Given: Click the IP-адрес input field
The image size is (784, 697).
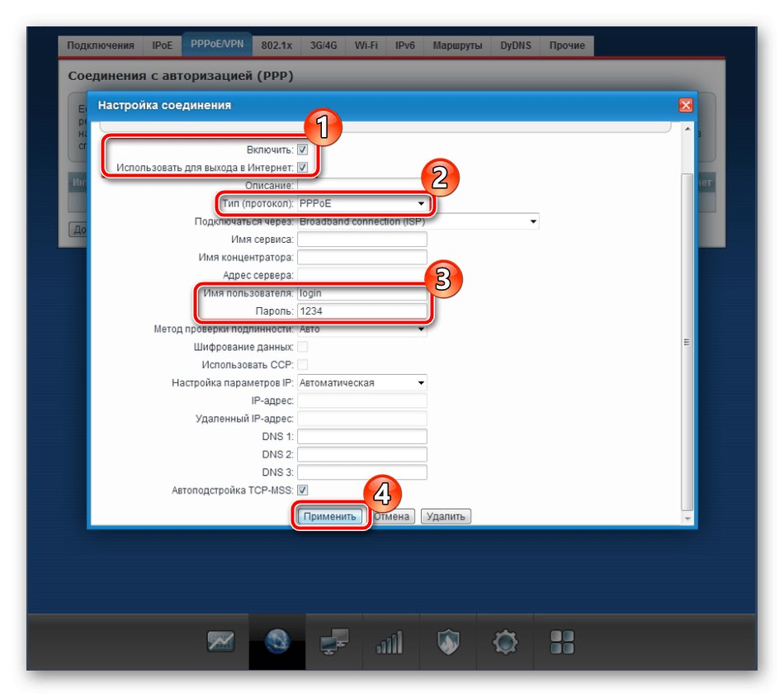Looking at the screenshot, I should click(362, 401).
